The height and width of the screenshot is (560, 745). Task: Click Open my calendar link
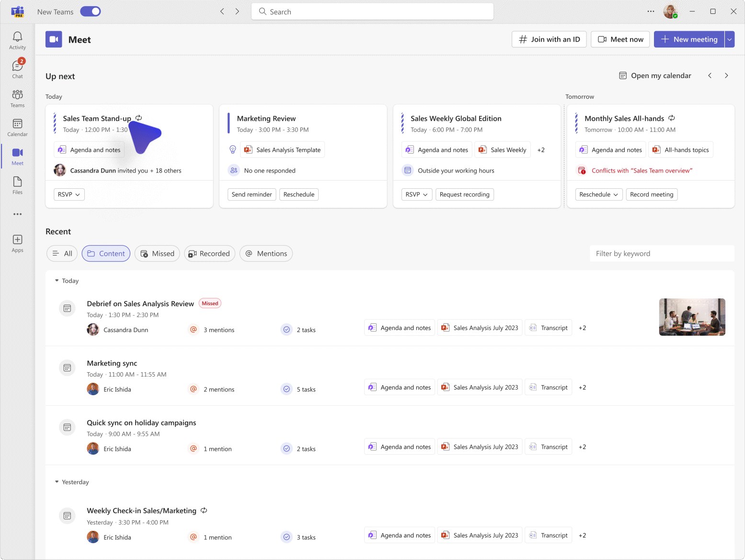pyautogui.click(x=655, y=76)
